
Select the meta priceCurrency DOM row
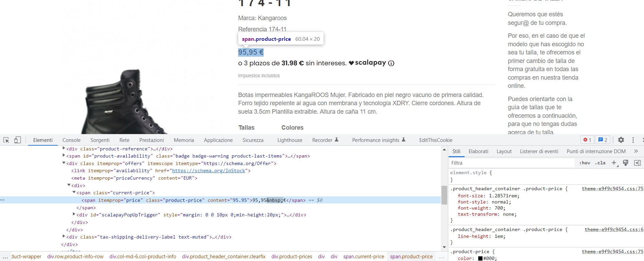(134, 178)
